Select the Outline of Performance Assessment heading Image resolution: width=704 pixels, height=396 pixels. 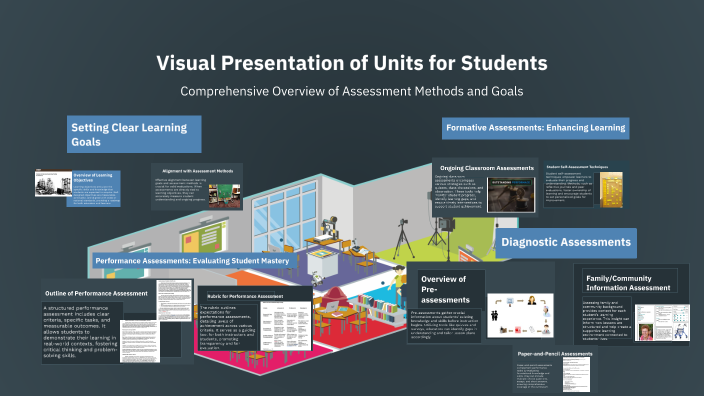click(96, 293)
